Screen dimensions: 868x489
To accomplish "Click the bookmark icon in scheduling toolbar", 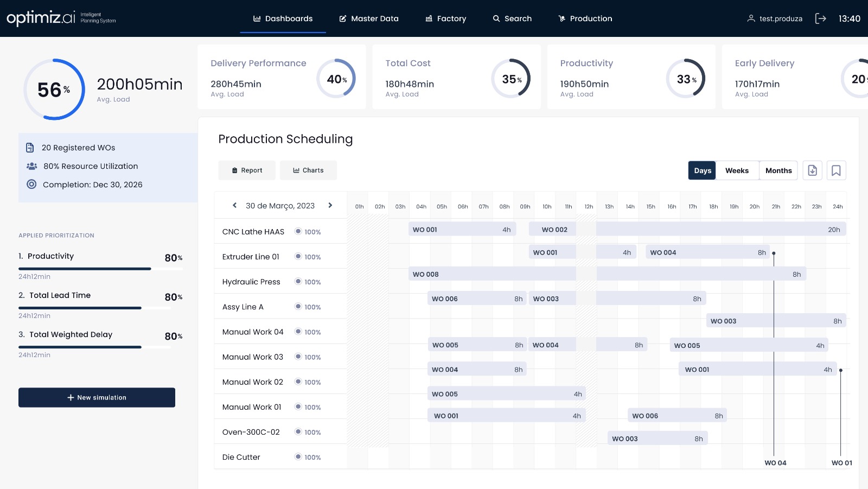I will [x=836, y=170].
